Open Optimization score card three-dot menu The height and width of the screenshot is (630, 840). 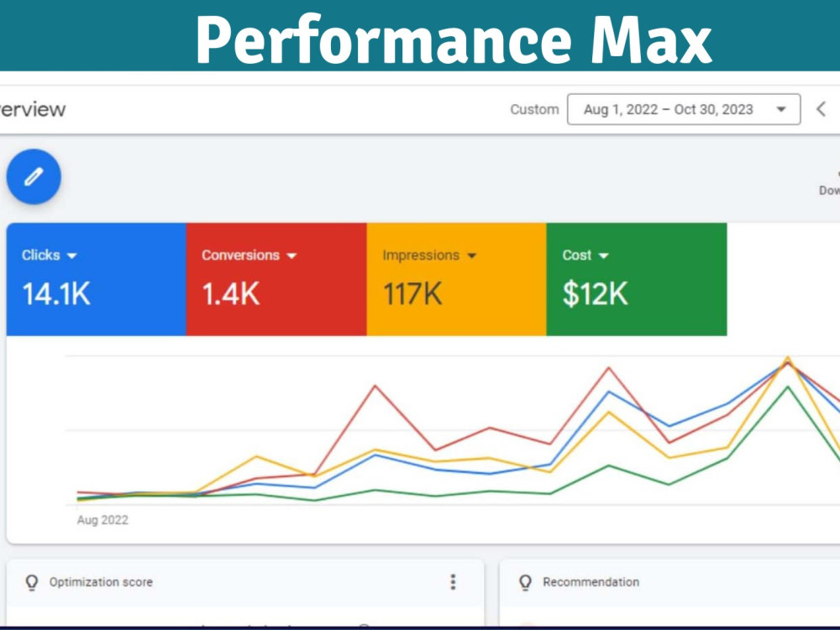(454, 582)
